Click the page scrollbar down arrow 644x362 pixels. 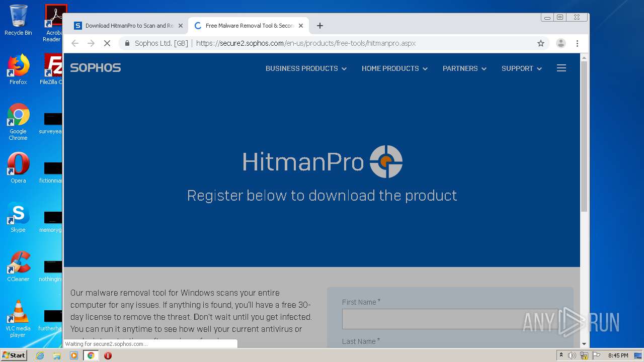pos(584,344)
